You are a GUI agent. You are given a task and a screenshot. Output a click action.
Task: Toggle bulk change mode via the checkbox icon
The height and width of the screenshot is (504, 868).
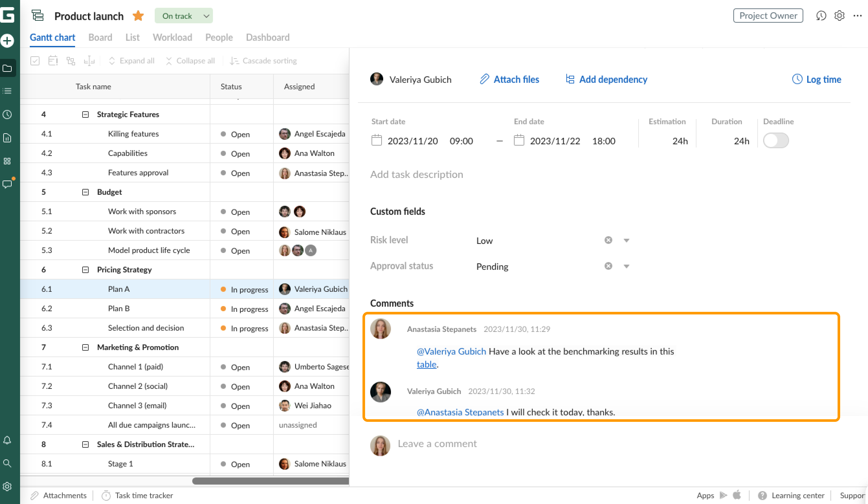click(x=35, y=60)
